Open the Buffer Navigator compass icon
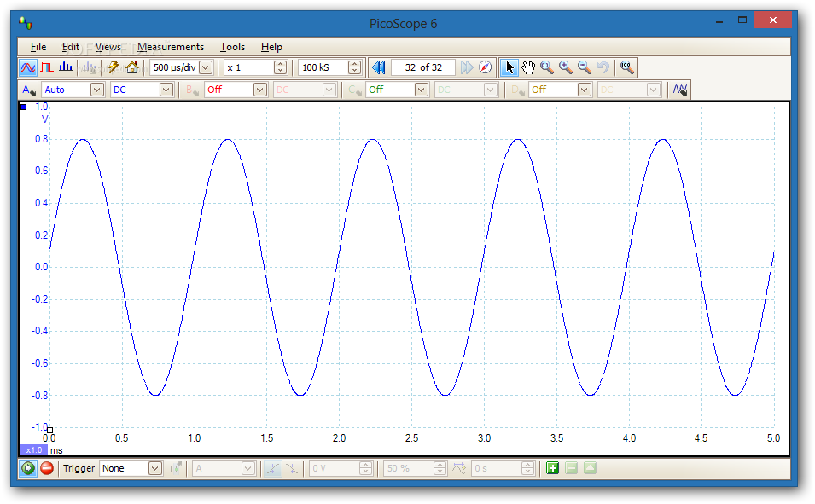815x504 pixels. coord(485,67)
